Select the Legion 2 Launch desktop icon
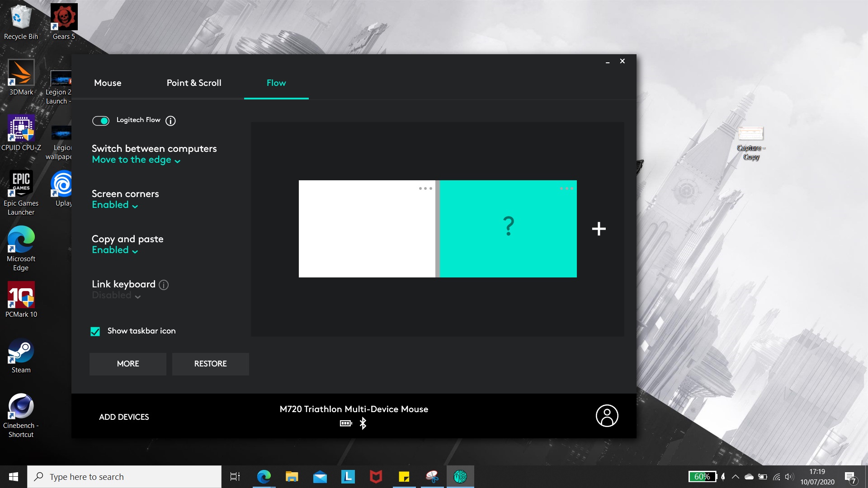Viewport: 868px width, 488px height. click(x=59, y=87)
